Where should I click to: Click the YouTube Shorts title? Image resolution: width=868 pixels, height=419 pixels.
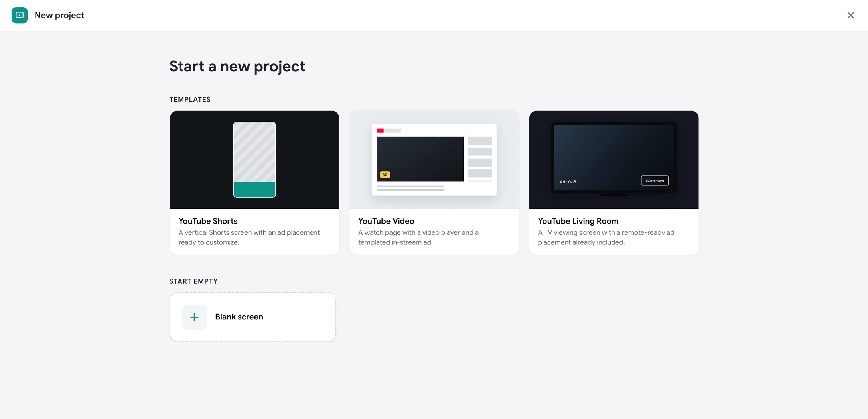208,221
